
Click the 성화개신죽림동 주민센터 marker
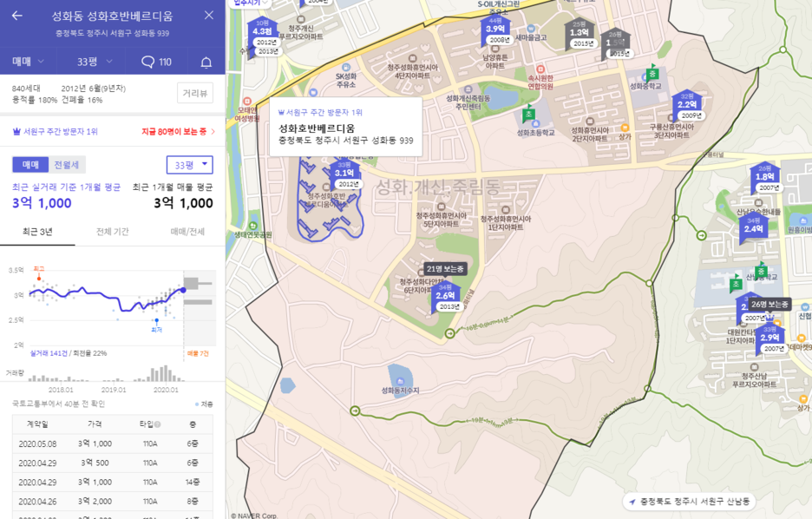point(468,89)
